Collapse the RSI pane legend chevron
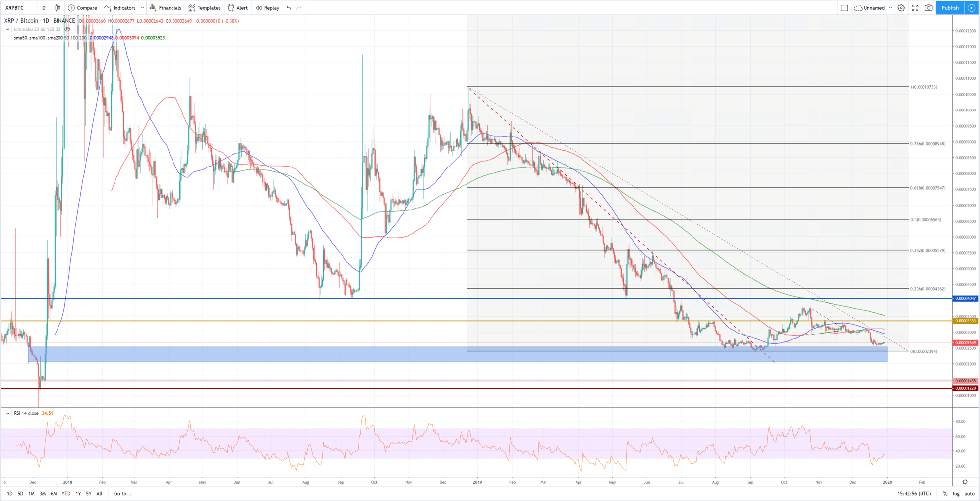 (x=7, y=413)
